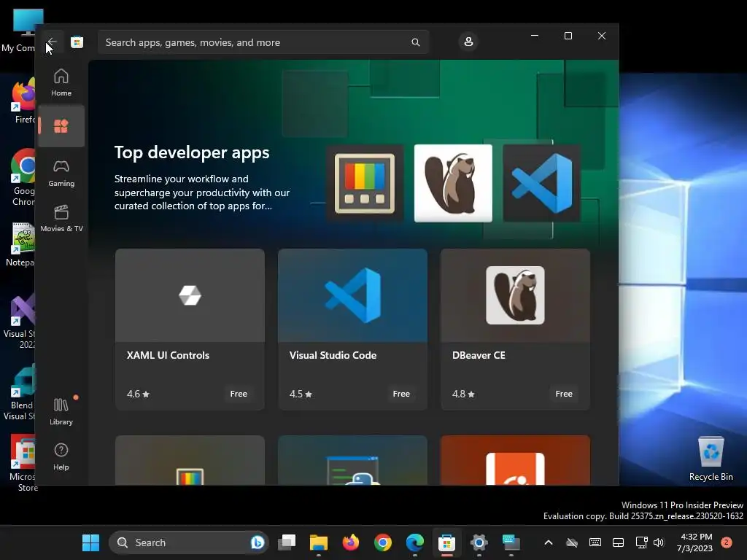The height and width of the screenshot is (560, 747).
Task: Open the touch keyboard tray icon
Action: (x=595, y=542)
